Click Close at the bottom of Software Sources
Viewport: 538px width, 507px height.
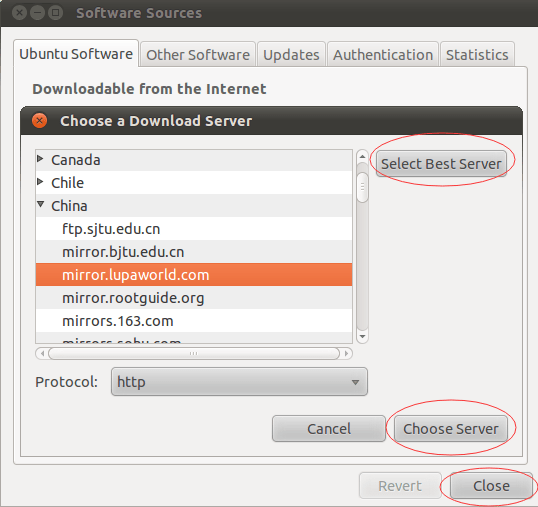(x=491, y=486)
